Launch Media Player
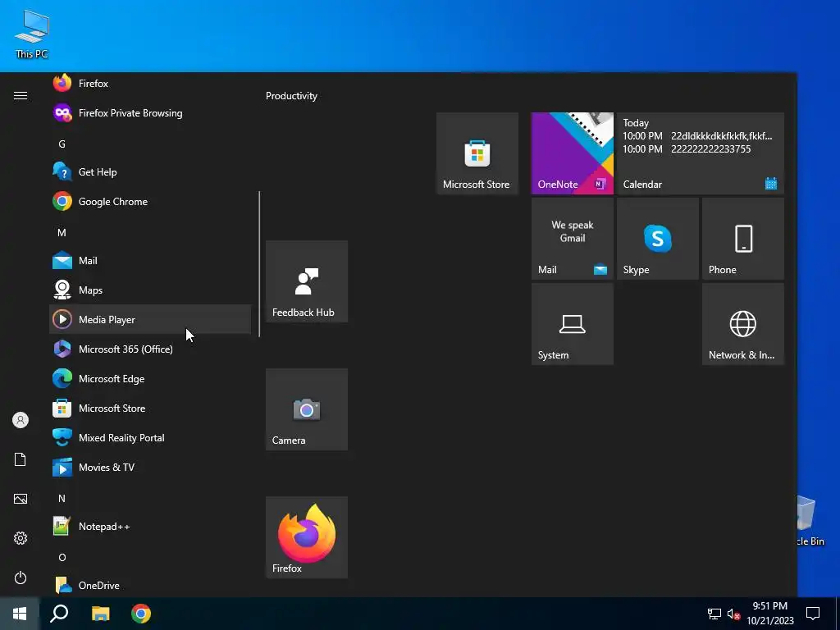This screenshot has height=630, width=840. coord(150,319)
